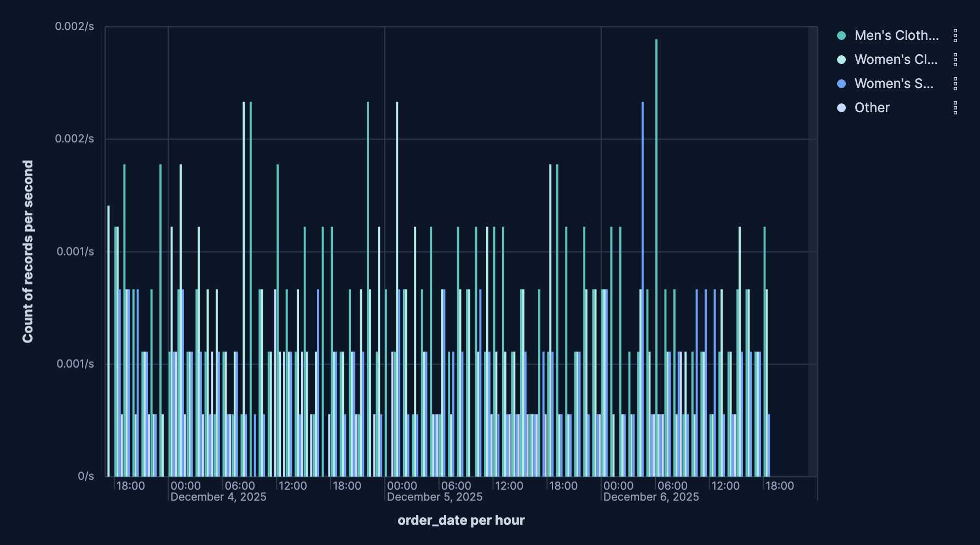
Task: Expand options for the Women's Clothing legend entry
Action: (x=955, y=60)
